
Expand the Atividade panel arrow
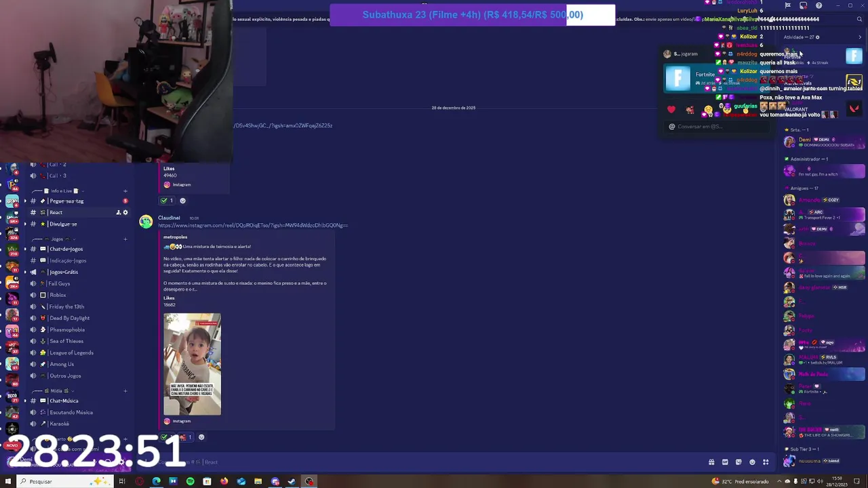click(860, 37)
